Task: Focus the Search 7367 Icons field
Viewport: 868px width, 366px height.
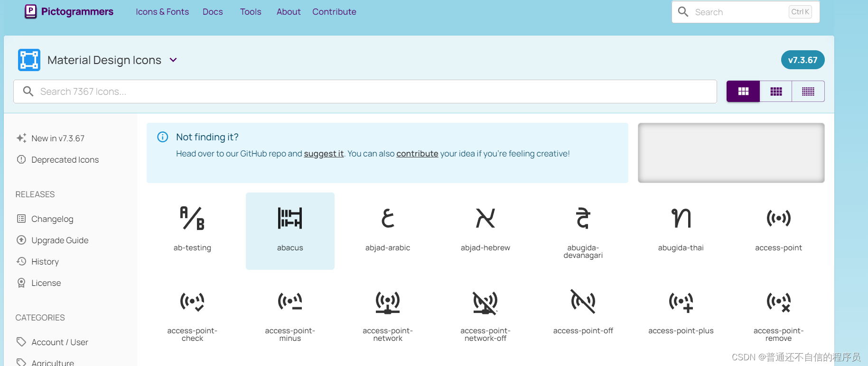Action: coord(365,91)
